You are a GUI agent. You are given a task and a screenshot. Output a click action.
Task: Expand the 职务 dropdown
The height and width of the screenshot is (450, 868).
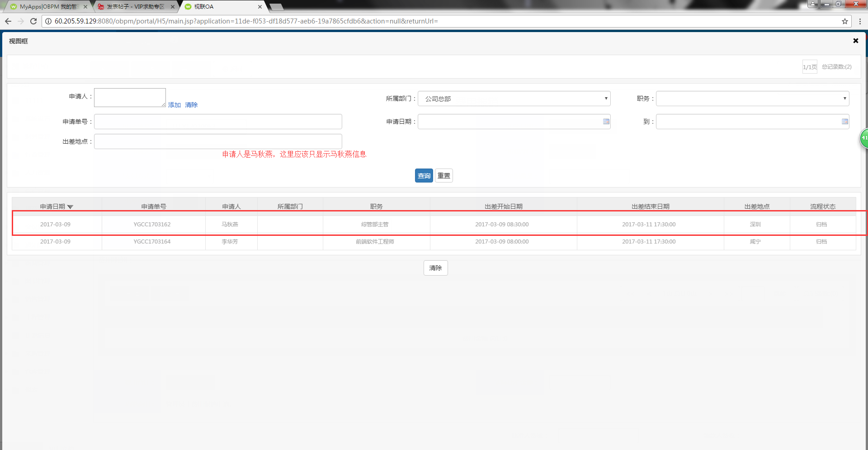(x=752, y=98)
